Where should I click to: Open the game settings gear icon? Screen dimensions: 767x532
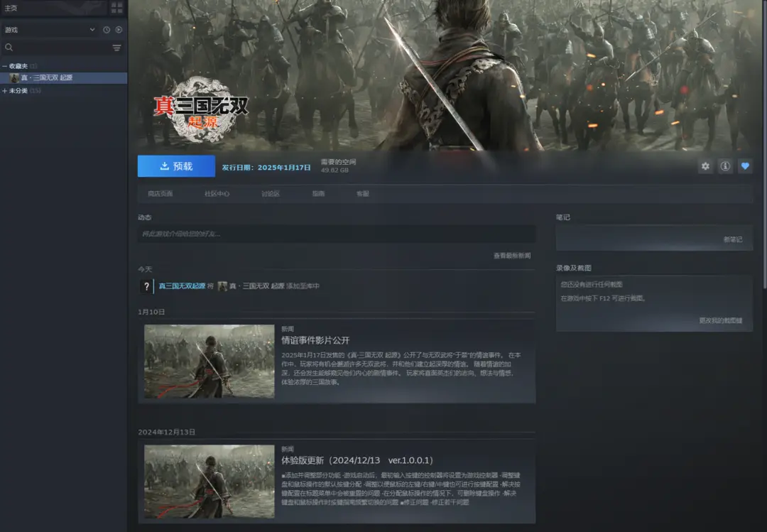705,166
